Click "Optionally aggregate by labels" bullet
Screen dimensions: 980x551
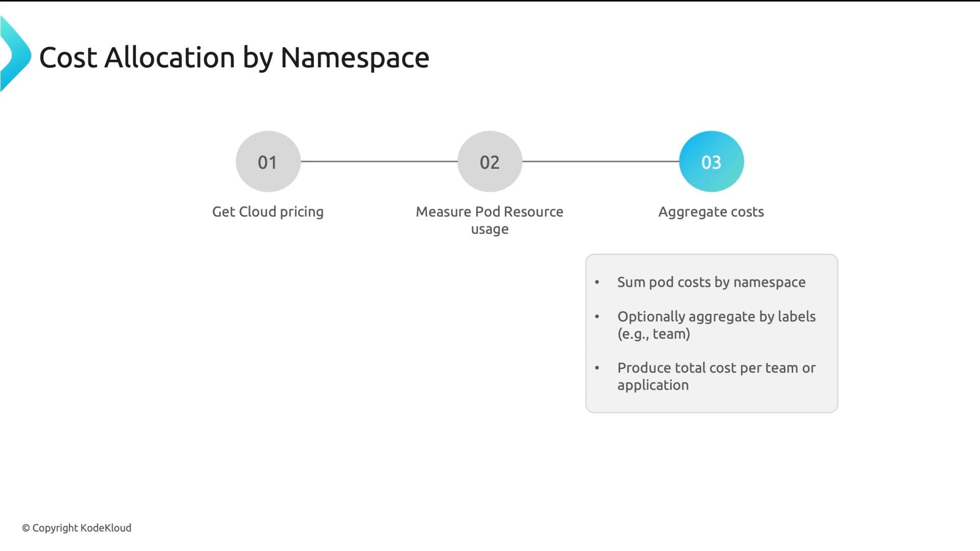(x=717, y=325)
